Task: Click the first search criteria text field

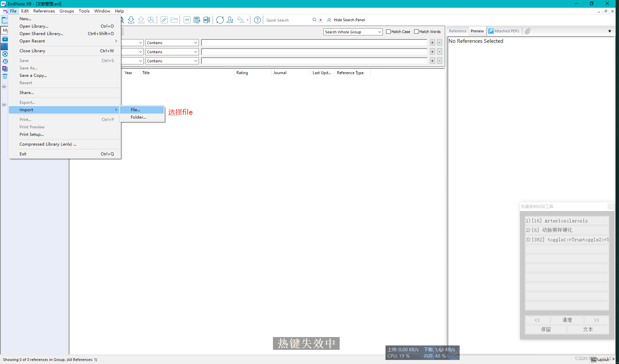Action: (314, 42)
